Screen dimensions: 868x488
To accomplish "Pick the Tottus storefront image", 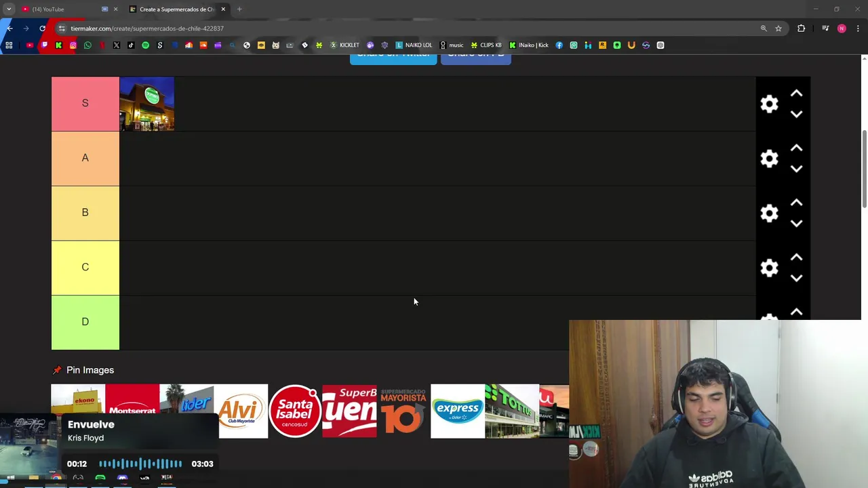I will pos(512,411).
